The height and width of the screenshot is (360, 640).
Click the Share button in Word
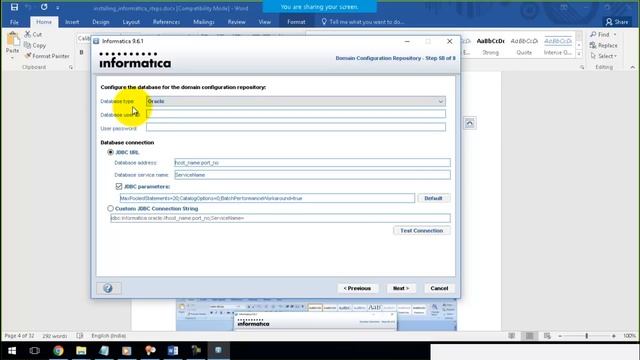(617, 22)
